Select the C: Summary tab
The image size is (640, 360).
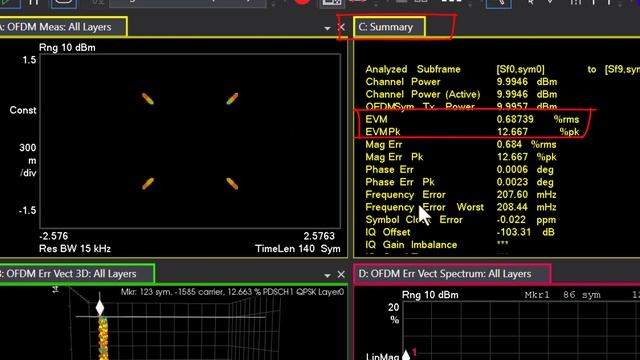coord(389,27)
